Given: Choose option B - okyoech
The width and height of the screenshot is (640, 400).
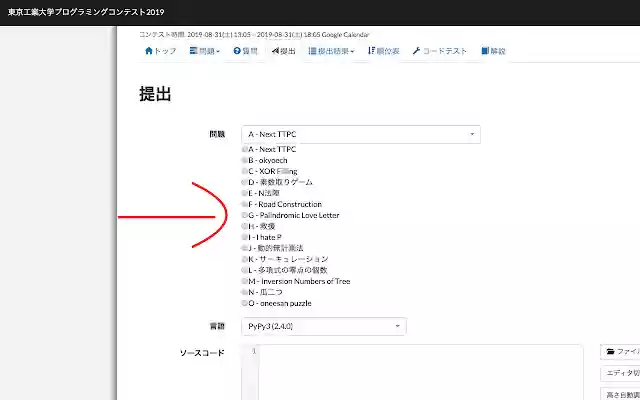Looking at the screenshot, I should point(265,160).
